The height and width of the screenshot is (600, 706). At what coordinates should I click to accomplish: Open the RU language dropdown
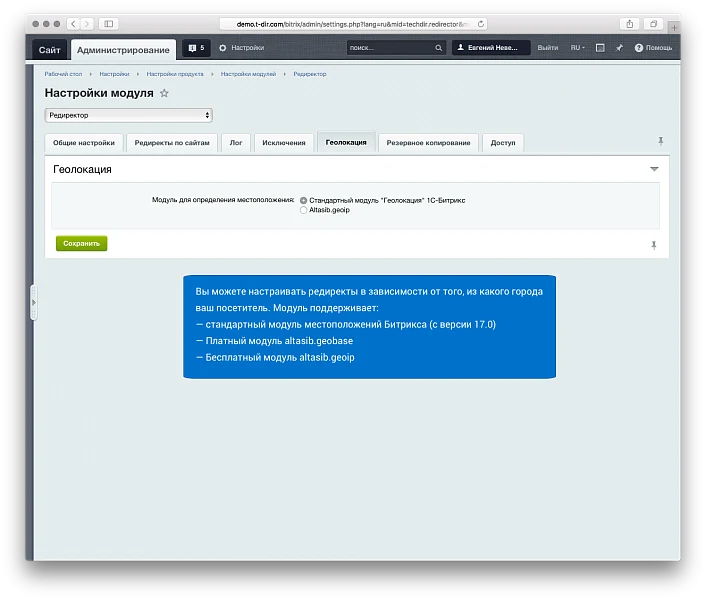578,48
